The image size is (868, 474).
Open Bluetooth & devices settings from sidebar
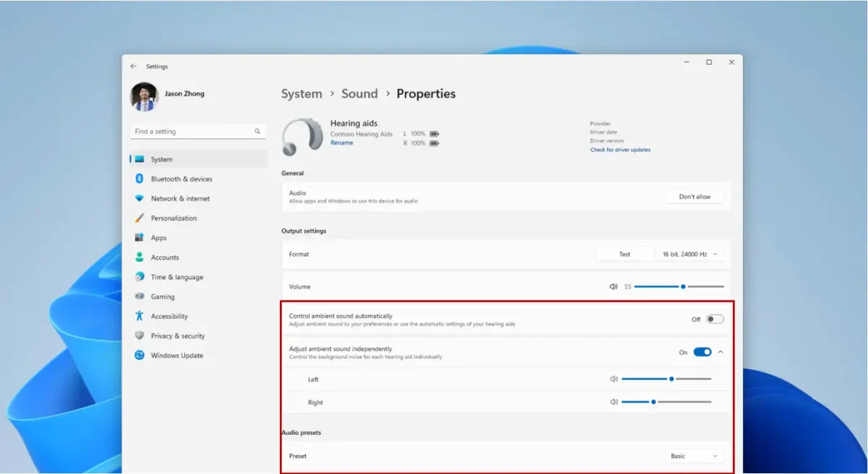click(182, 178)
